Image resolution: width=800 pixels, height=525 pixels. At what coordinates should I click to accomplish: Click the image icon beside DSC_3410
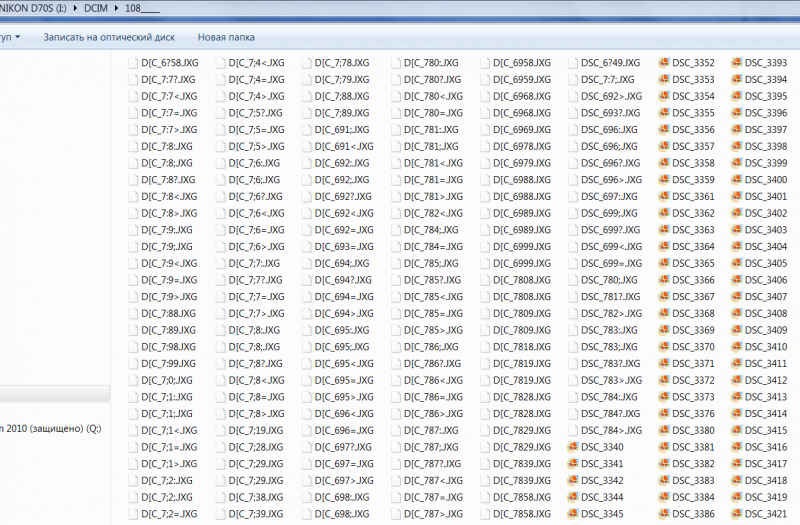click(736, 347)
